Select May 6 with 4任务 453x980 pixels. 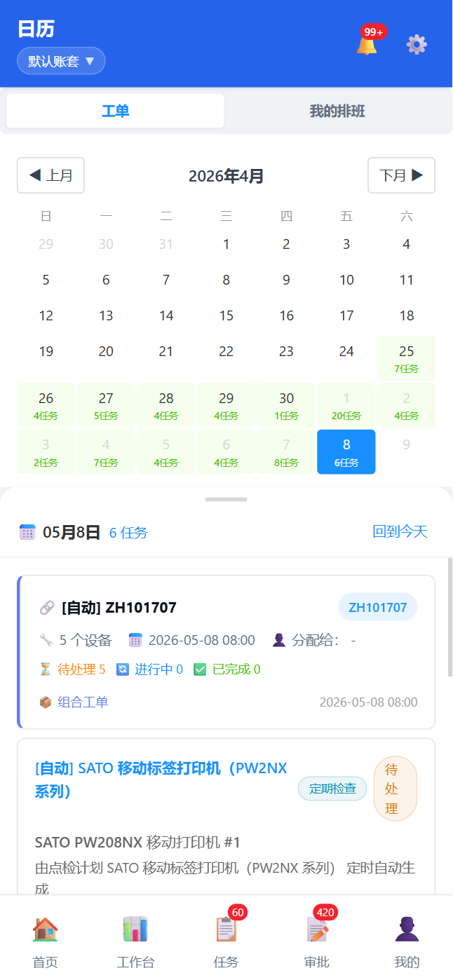coord(226,452)
